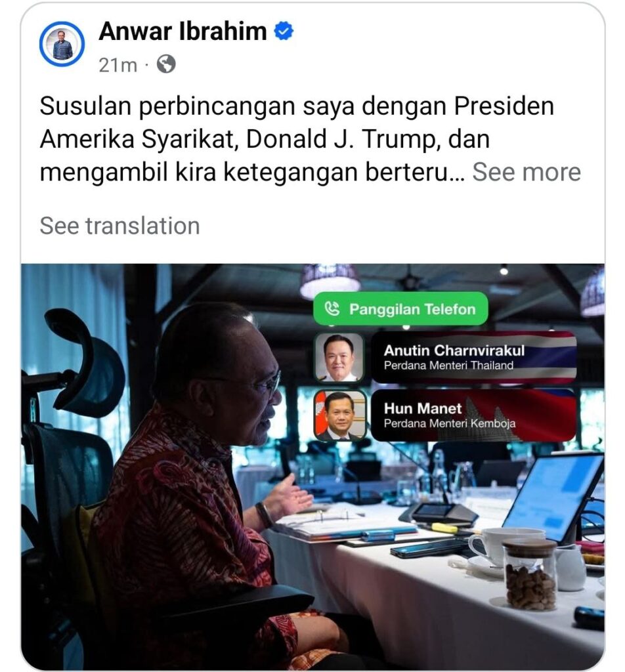
Task: Open Anwar Ibrahim's profile picture
Action: (62, 44)
